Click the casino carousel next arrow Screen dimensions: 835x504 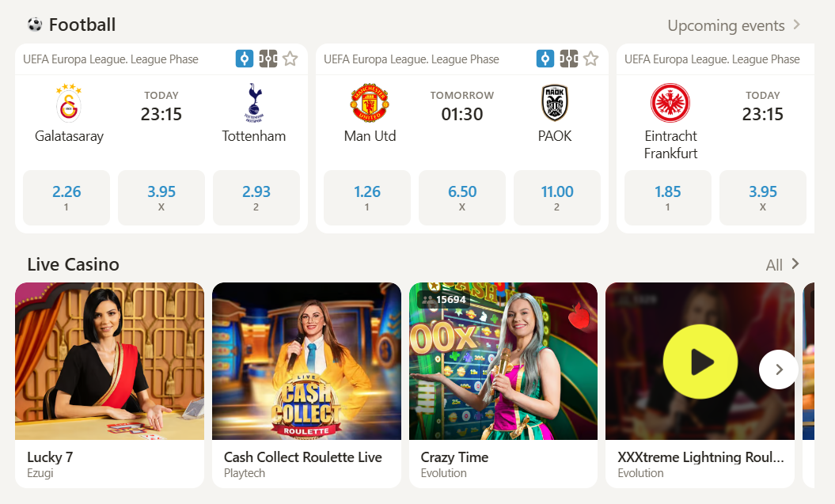(x=779, y=369)
